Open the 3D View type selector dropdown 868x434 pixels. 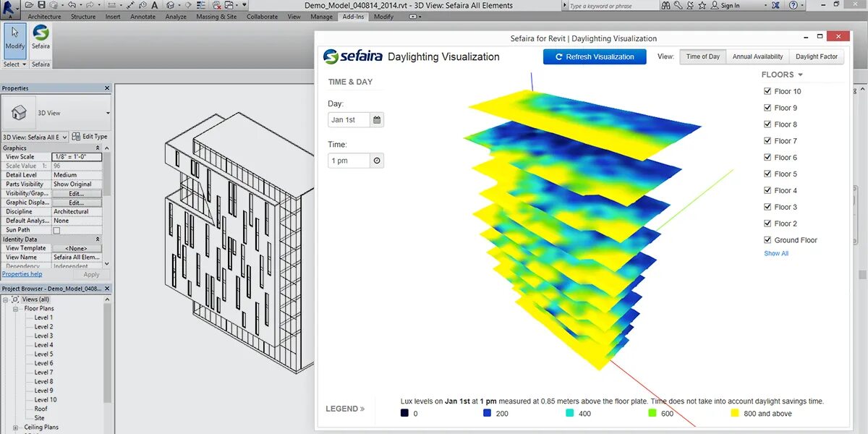[x=108, y=114]
